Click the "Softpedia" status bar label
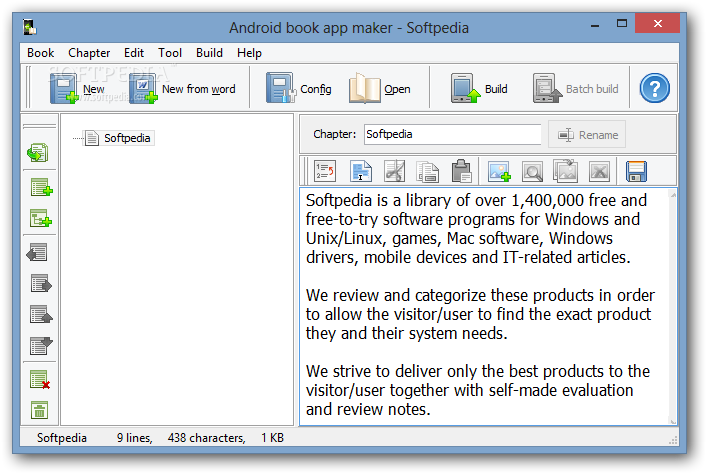 [62, 438]
